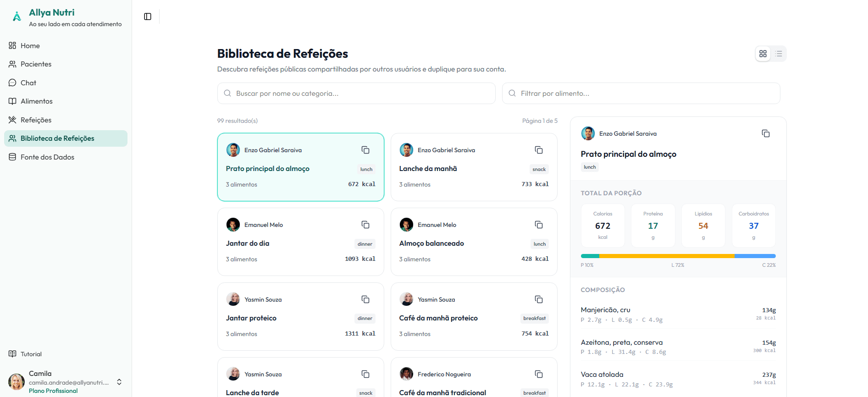Duplicate the Café da manhã tradicional meal
This screenshot has width=868, height=397.
[x=539, y=374]
